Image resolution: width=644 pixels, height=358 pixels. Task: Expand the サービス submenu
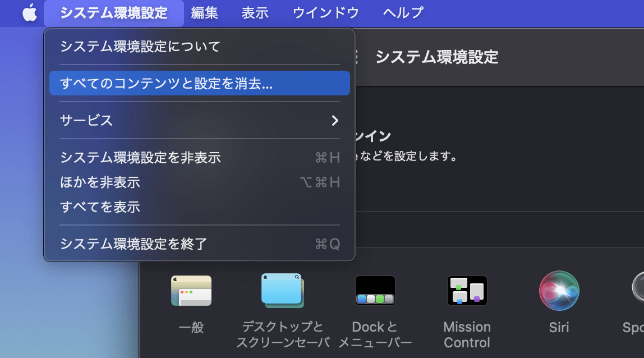200,121
